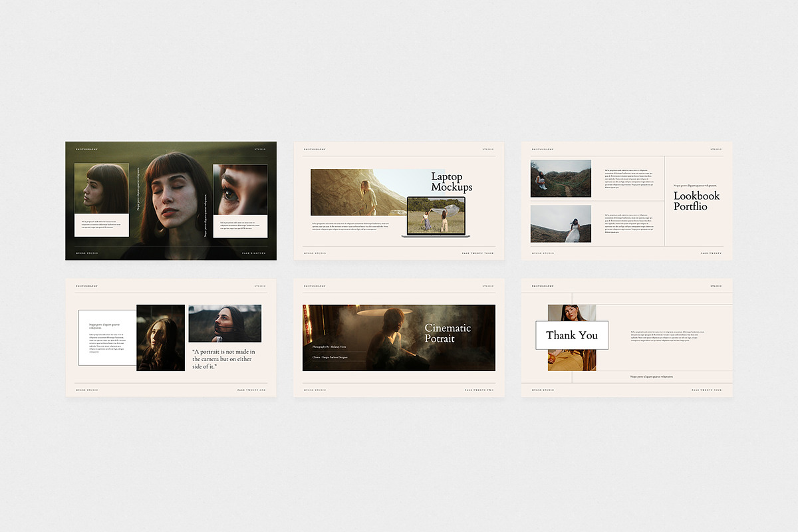Click the "A portrait is not made" quote
The height and width of the screenshot is (532, 798).
coord(223,359)
